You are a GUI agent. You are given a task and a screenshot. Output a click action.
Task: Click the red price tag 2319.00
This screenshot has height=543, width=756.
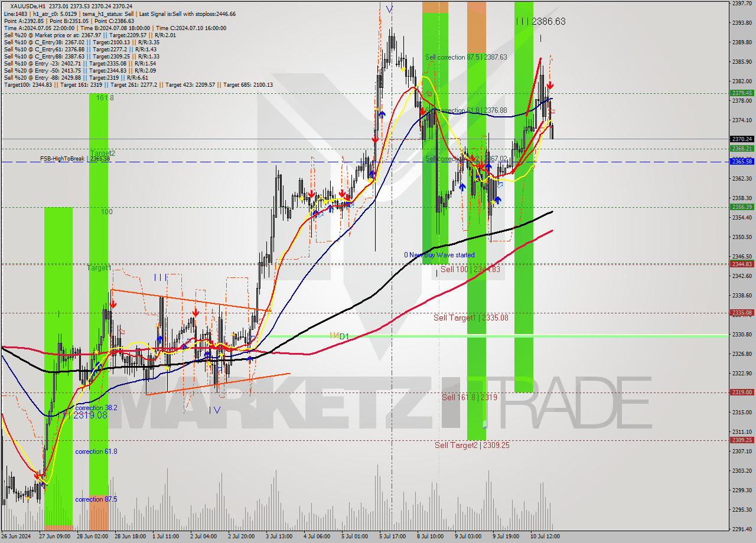point(742,392)
